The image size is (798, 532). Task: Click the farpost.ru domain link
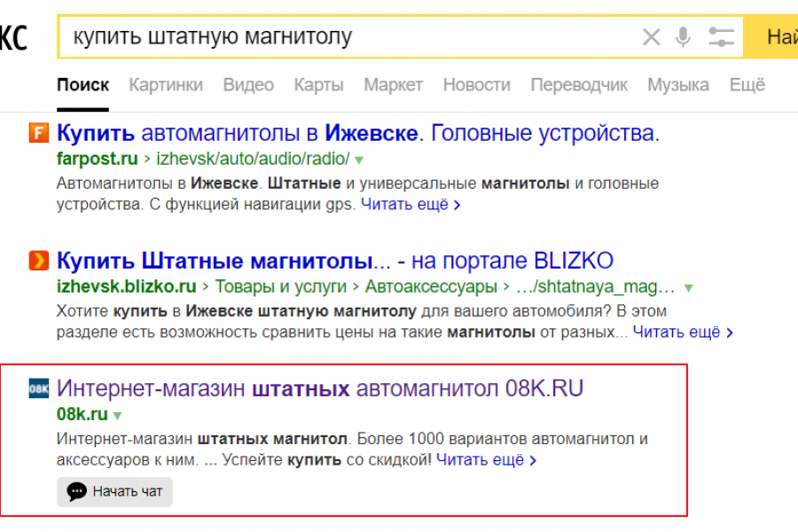(x=98, y=159)
